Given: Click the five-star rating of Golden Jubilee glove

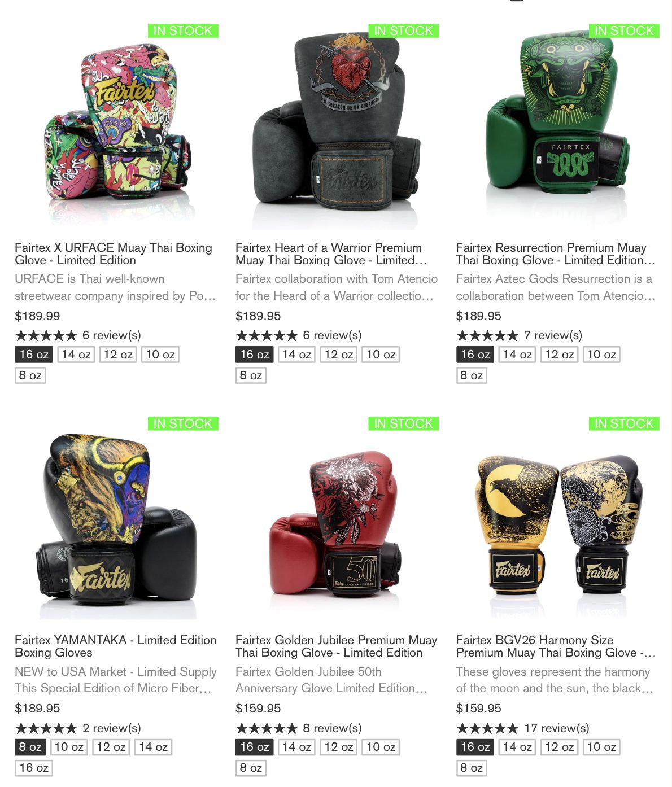Looking at the screenshot, I should (267, 728).
